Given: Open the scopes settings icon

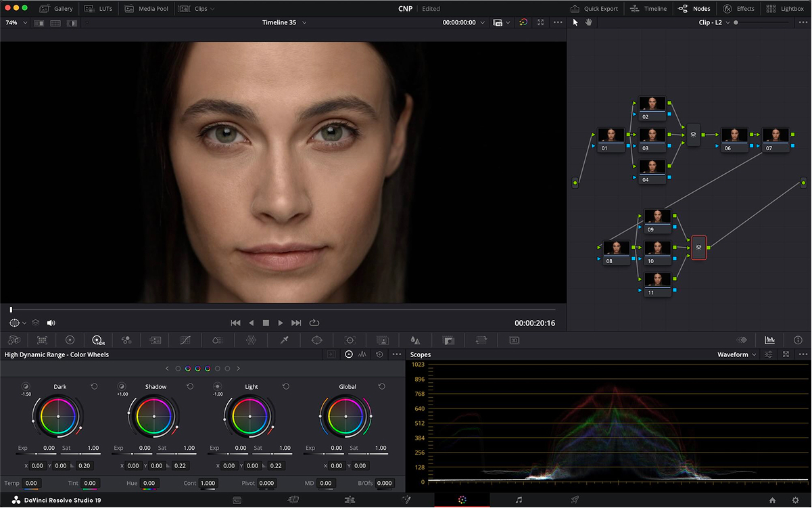Looking at the screenshot, I should click(x=769, y=354).
